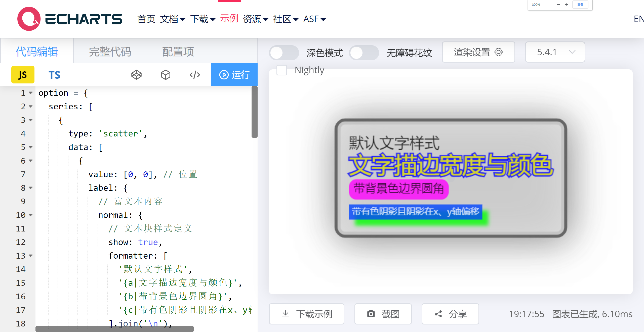Click the 截图 screenshot button

point(383,314)
